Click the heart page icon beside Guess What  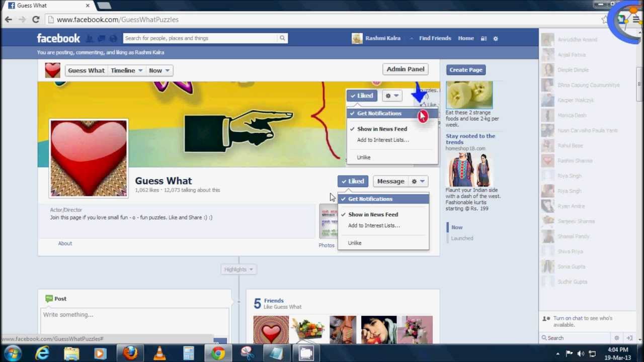(52, 70)
